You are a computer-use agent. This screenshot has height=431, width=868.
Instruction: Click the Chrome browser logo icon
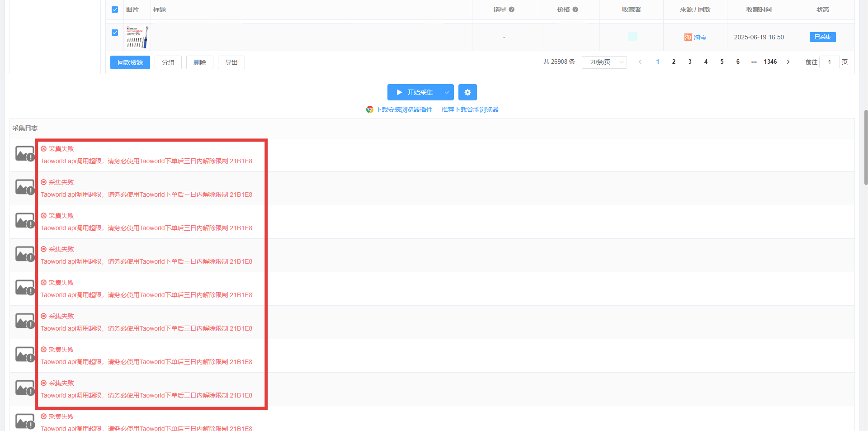[x=370, y=109]
